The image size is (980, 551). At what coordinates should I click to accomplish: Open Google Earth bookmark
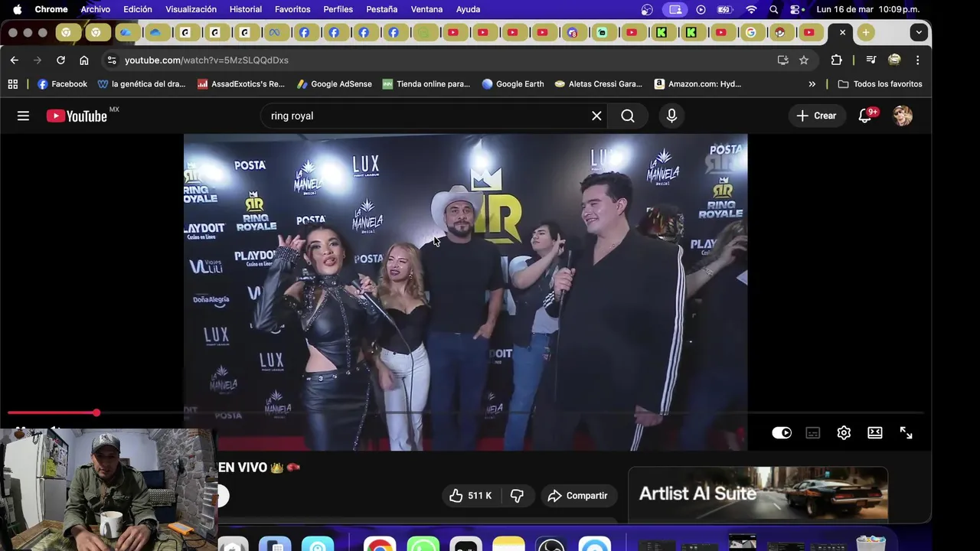click(x=513, y=84)
